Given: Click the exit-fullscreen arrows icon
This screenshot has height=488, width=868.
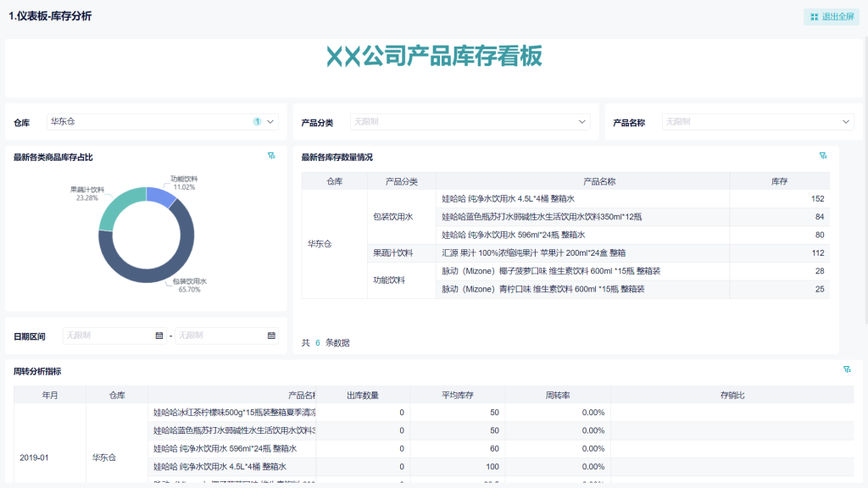Looking at the screenshot, I should pos(815,15).
